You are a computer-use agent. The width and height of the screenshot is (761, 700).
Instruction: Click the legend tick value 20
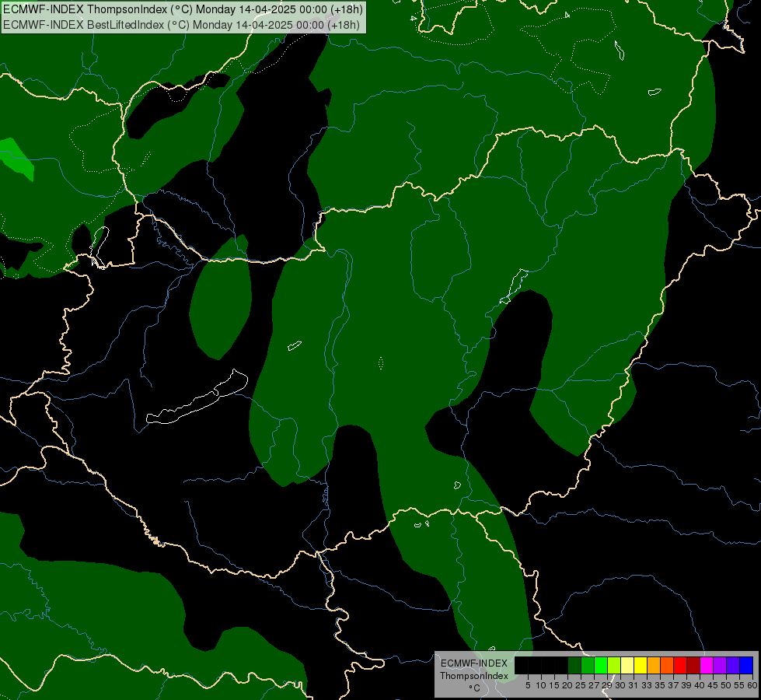[568, 685]
